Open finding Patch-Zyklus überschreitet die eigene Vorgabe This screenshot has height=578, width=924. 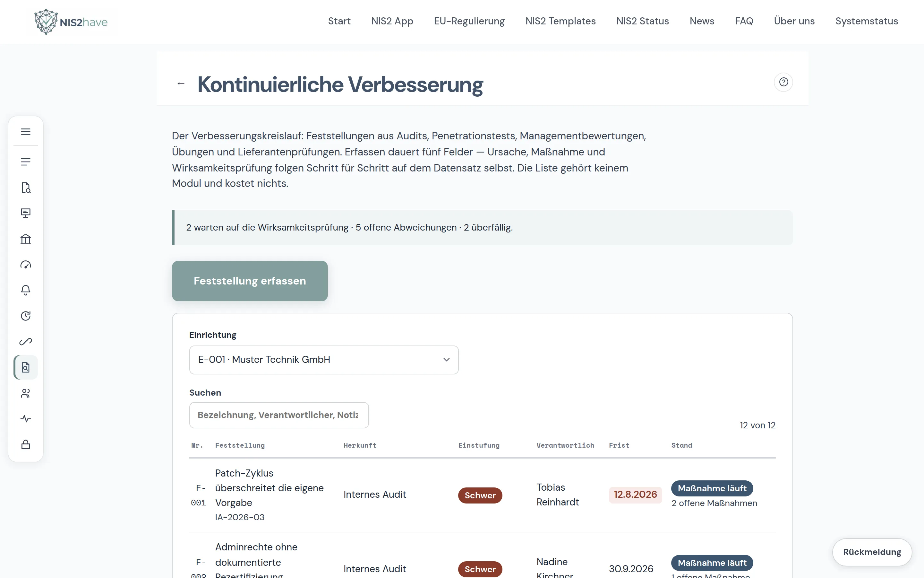coord(269,488)
